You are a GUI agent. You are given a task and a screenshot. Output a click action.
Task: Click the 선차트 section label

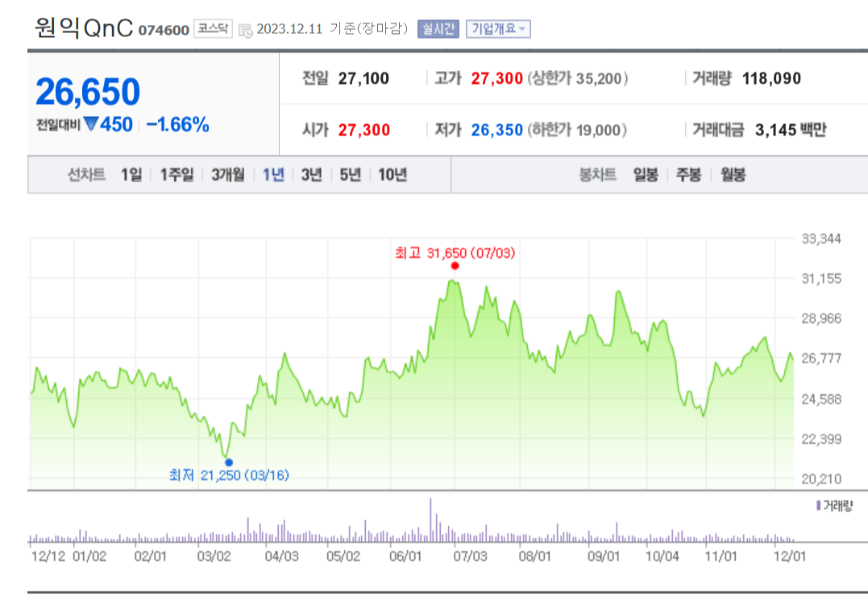86,175
